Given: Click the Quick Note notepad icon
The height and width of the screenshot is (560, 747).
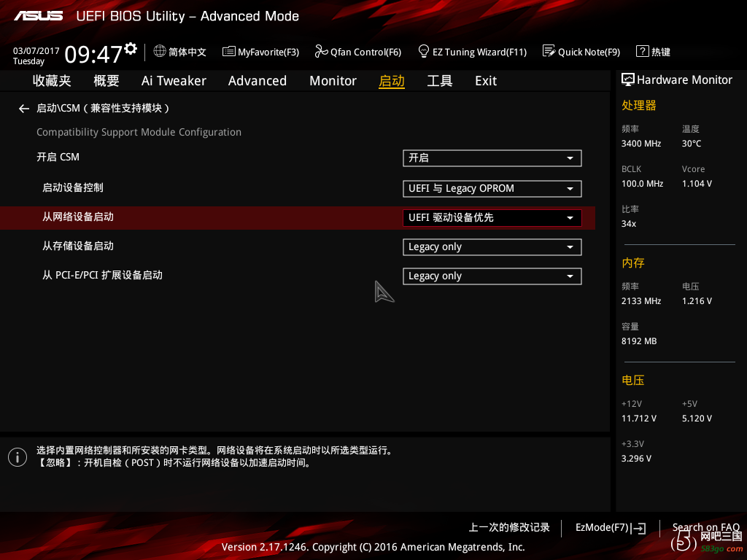Looking at the screenshot, I should 549,51.
